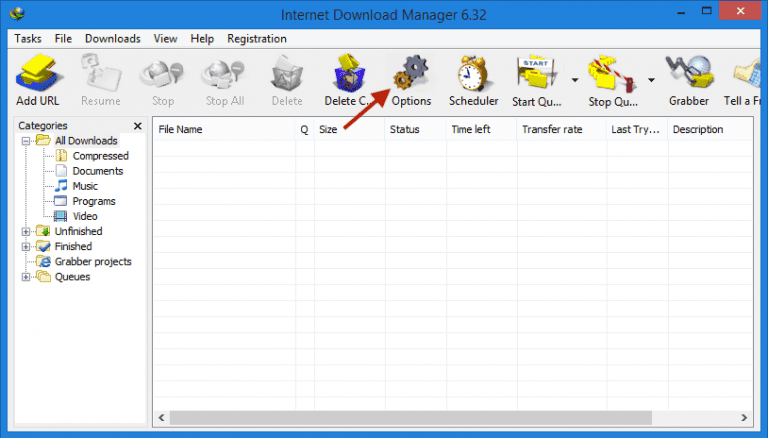Open the View menu

click(166, 39)
